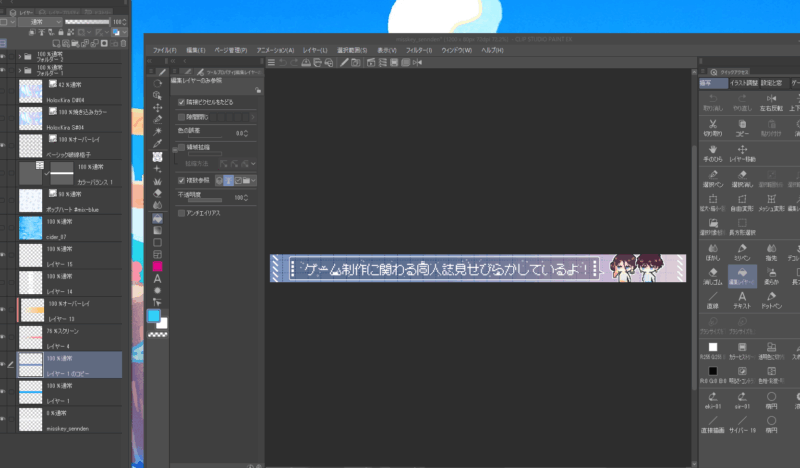
Task: Select the Zoom magnifier tool
Action: tap(158, 95)
